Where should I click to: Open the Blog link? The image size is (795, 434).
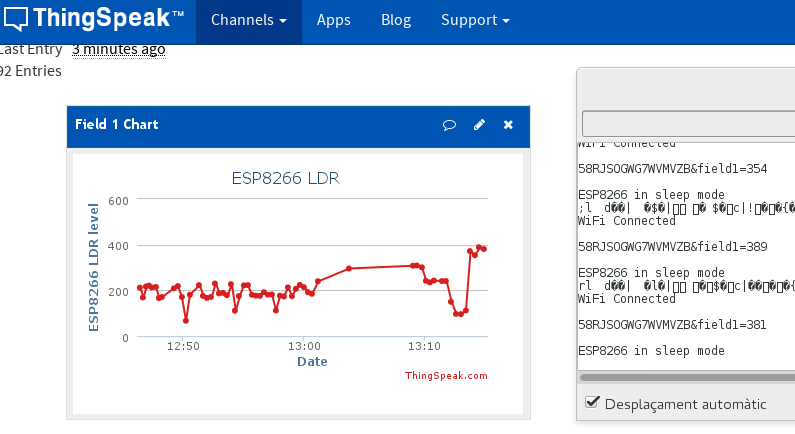[x=396, y=20]
